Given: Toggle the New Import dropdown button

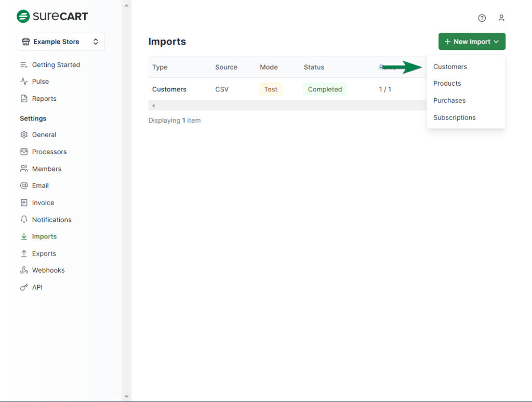Looking at the screenshot, I should click(472, 42).
